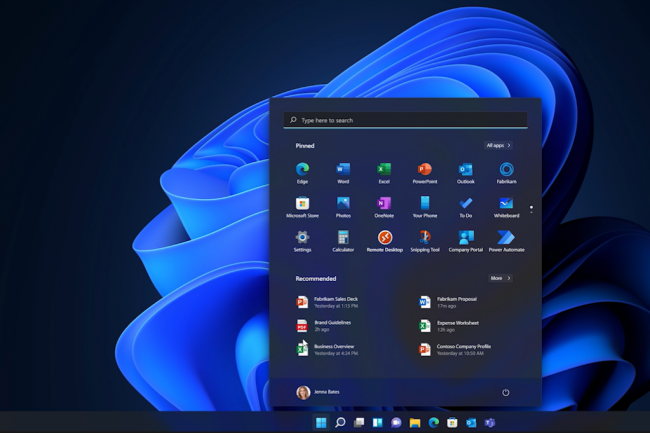Open Edge from the taskbar
Viewport: 650px width, 433px height.
(x=434, y=423)
